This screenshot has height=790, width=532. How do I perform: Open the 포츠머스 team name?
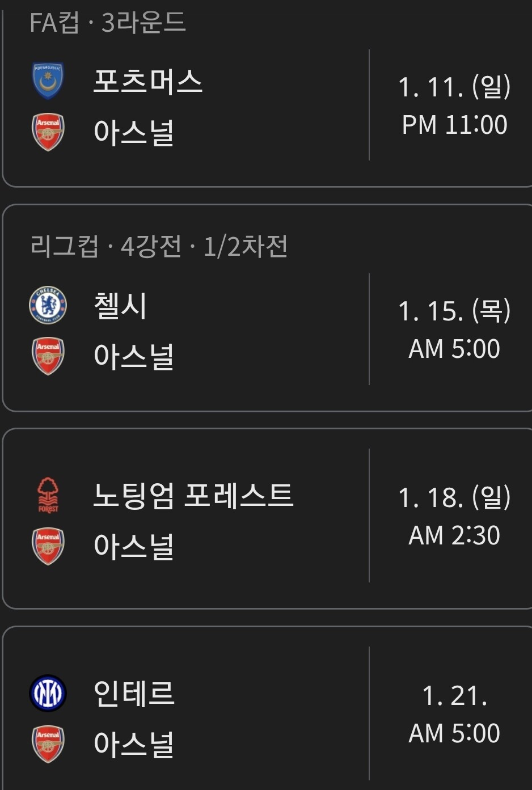(147, 81)
